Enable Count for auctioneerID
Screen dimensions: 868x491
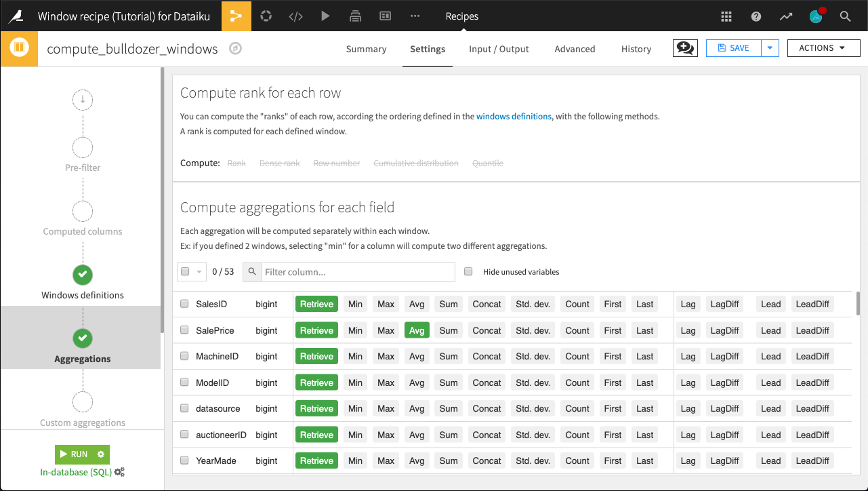(x=577, y=435)
